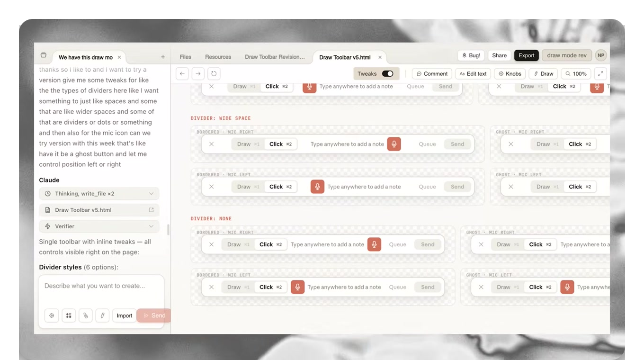Image resolution: width=644 pixels, height=360 pixels.
Task: Open the NP user avatar
Action: coord(601,55)
